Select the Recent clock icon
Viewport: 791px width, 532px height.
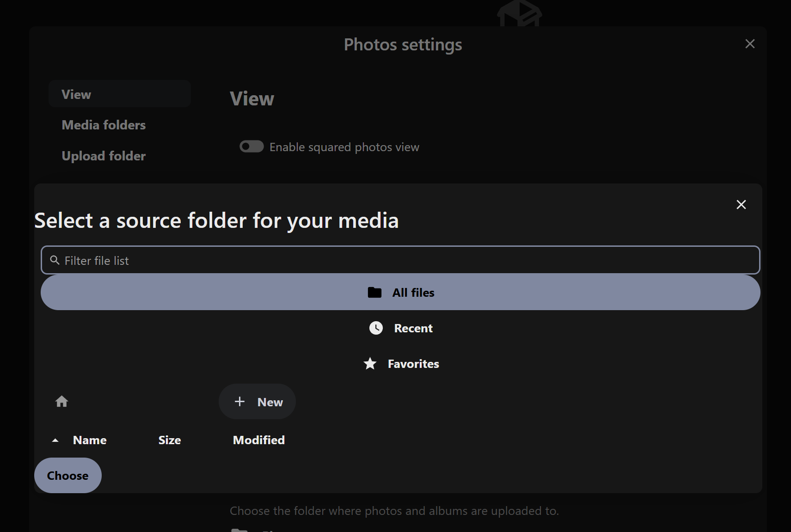click(x=376, y=328)
